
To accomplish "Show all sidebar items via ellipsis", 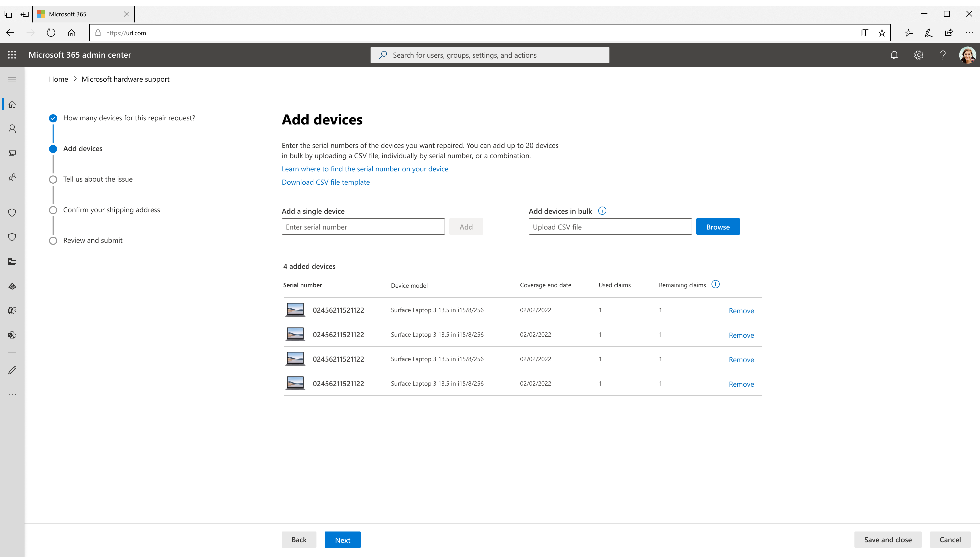I will click(12, 395).
